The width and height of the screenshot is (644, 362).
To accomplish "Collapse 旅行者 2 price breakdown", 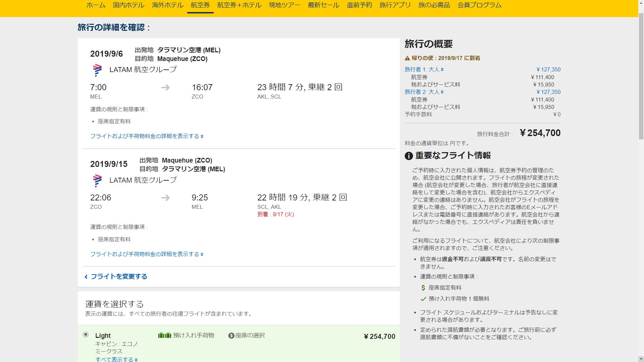I will click(424, 92).
